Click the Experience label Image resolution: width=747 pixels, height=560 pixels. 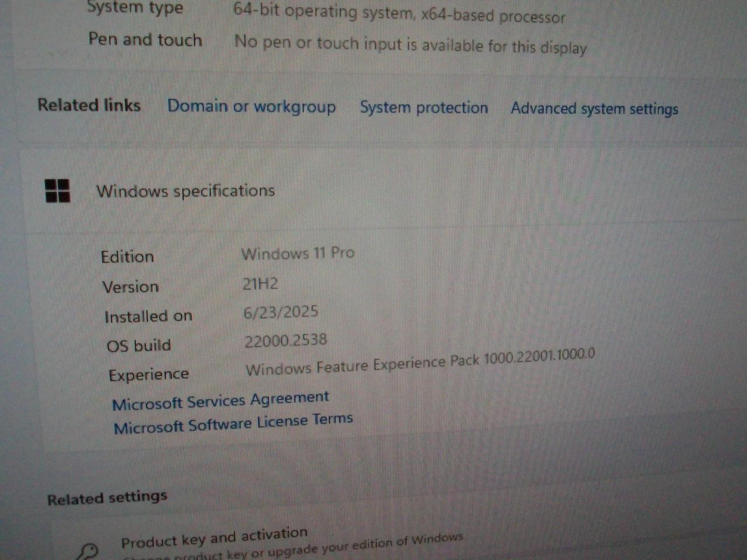[x=149, y=374]
